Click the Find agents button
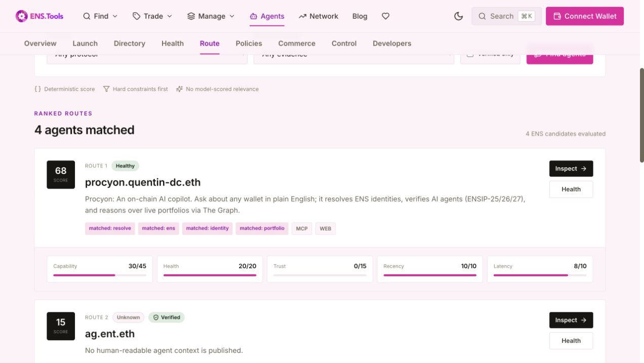 559,54
